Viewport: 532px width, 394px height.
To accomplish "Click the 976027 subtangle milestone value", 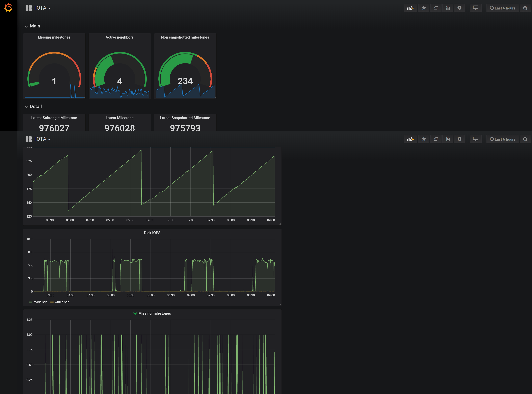I will 54,128.
